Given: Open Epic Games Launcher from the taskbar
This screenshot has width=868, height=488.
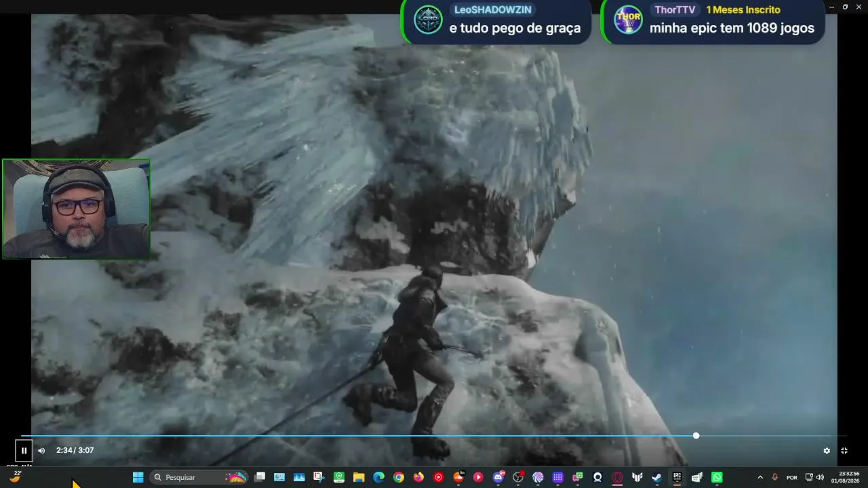Looking at the screenshot, I should pyautogui.click(x=677, y=477).
